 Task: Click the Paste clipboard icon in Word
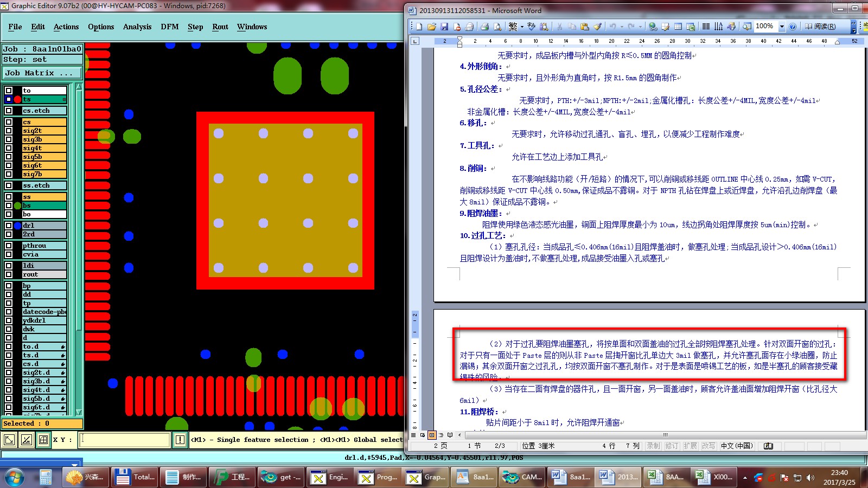coord(584,26)
